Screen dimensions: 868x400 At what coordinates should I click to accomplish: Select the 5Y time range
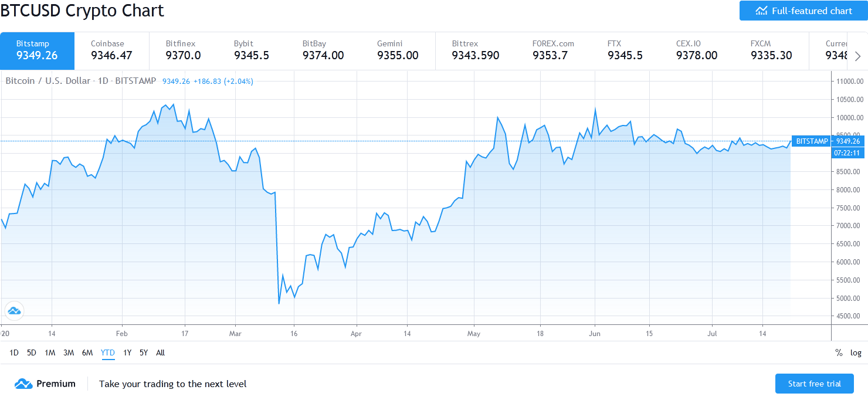point(143,352)
